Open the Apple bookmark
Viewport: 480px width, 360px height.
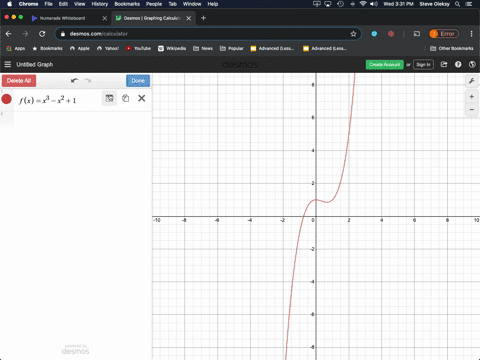(80, 48)
